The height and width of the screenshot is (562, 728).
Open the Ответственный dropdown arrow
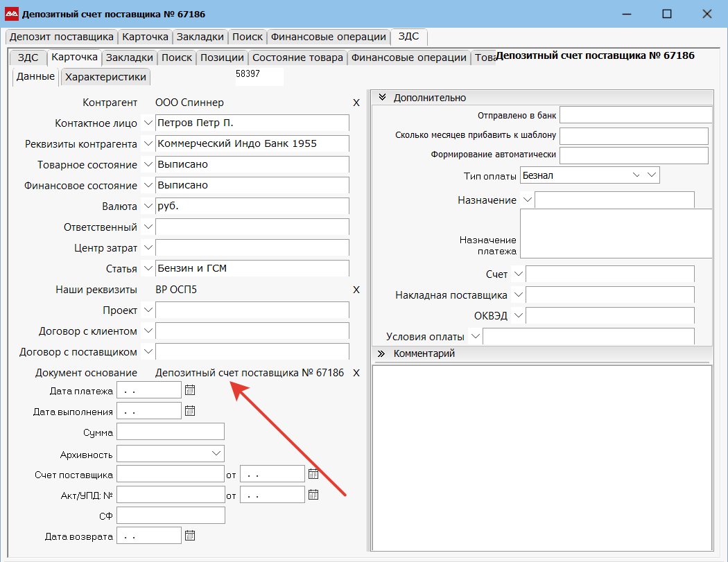coord(148,227)
